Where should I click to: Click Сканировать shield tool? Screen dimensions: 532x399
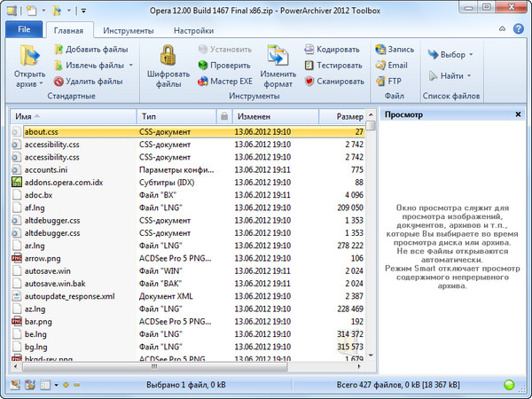(334, 81)
